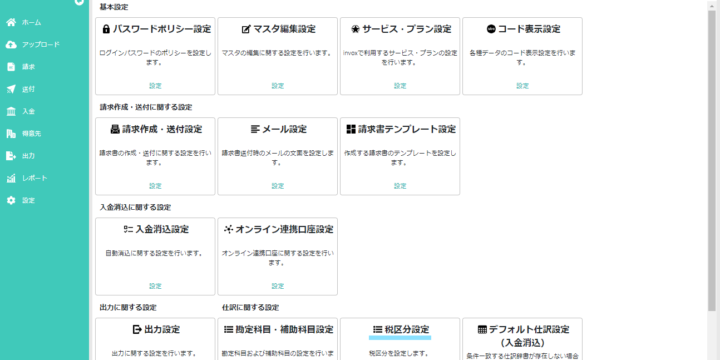Click the edit pencil icon on マスタ編集設定
The width and height of the screenshot is (720, 360).
point(246,29)
